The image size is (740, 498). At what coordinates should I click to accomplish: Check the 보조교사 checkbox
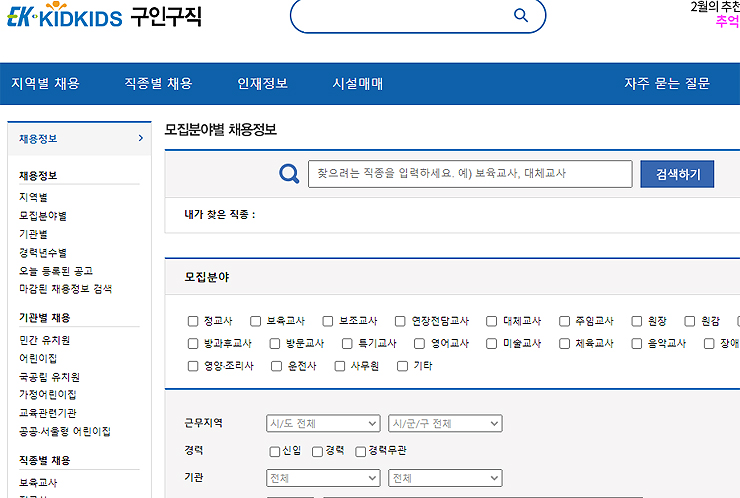(x=328, y=321)
